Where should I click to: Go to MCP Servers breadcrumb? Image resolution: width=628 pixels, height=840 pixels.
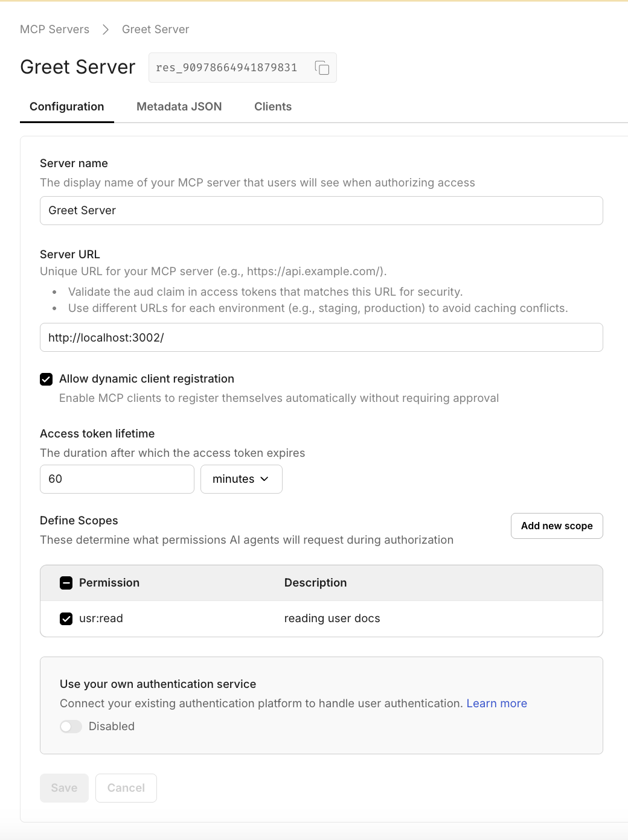point(54,30)
